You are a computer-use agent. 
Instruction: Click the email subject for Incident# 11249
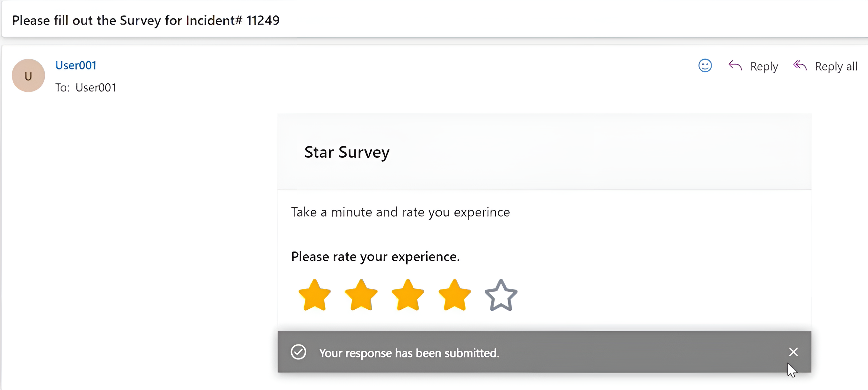coord(146,20)
